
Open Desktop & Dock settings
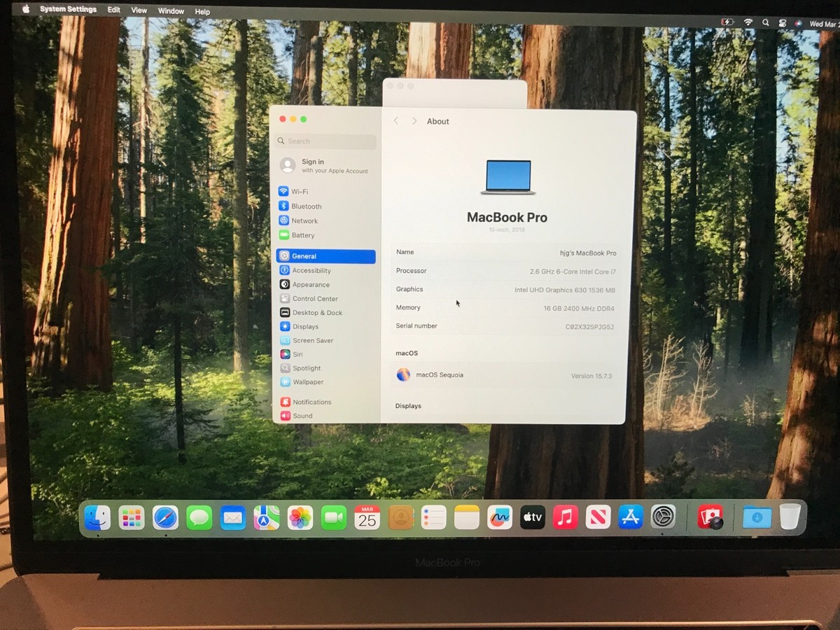[311, 313]
